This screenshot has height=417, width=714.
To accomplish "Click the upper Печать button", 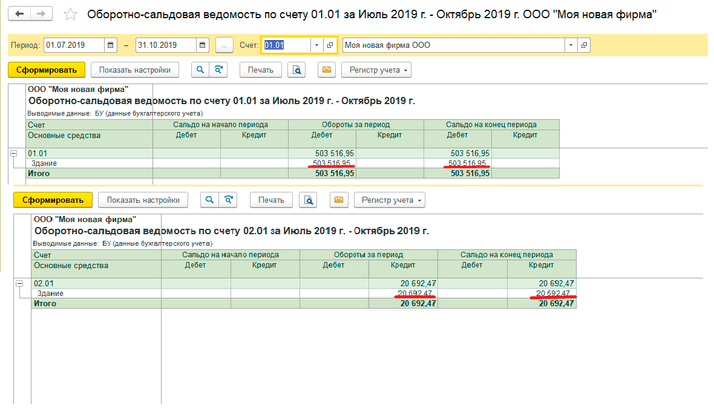I will click(260, 71).
